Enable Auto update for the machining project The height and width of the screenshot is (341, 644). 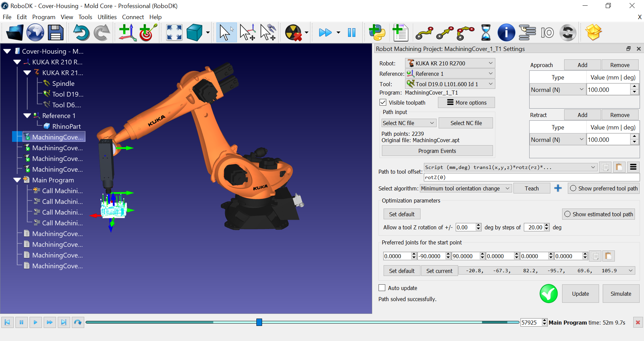(x=382, y=288)
